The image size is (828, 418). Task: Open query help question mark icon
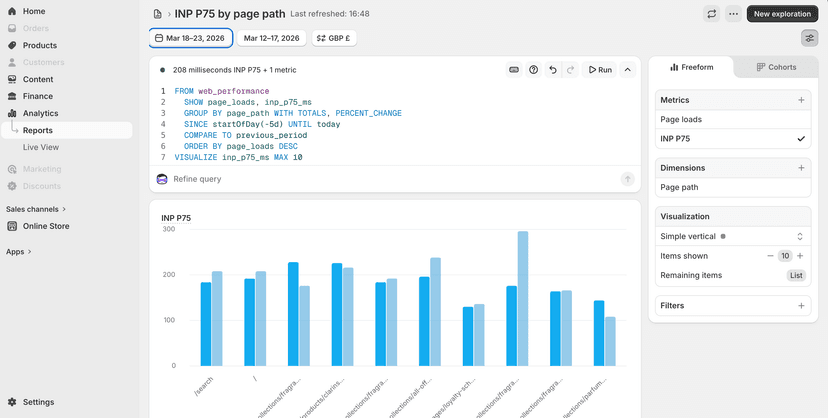pyautogui.click(x=534, y=70)
